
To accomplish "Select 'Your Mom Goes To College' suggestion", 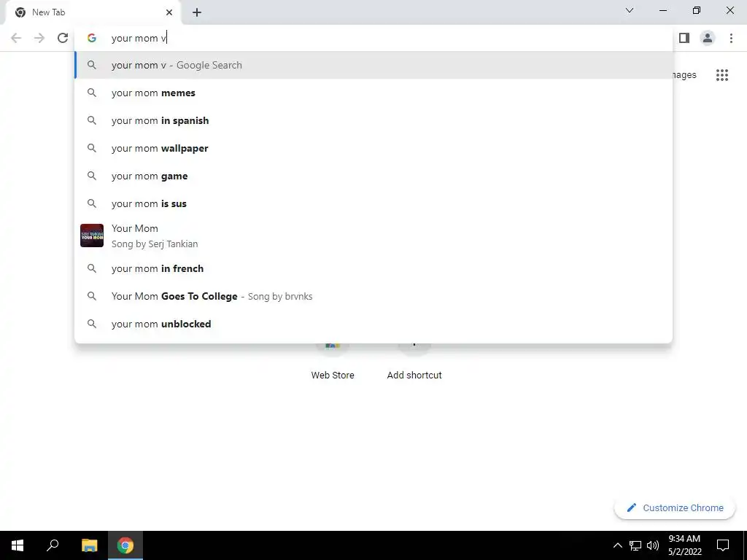I will pyautogui.click(x=373, y=296).
